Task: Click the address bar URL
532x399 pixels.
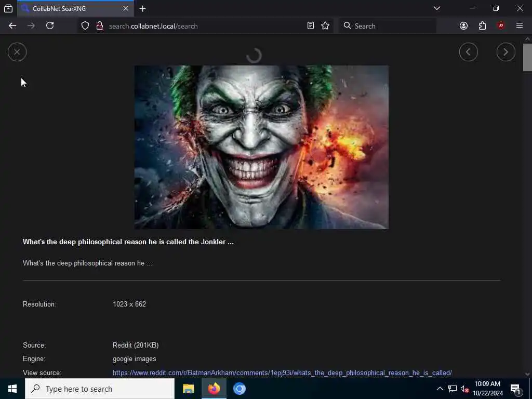Action: [x=153, y=26]
